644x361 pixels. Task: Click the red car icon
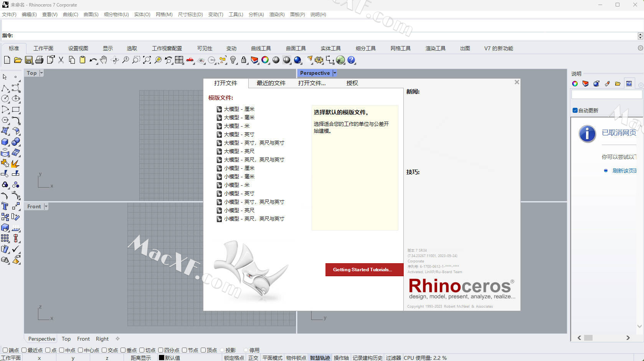190,60
